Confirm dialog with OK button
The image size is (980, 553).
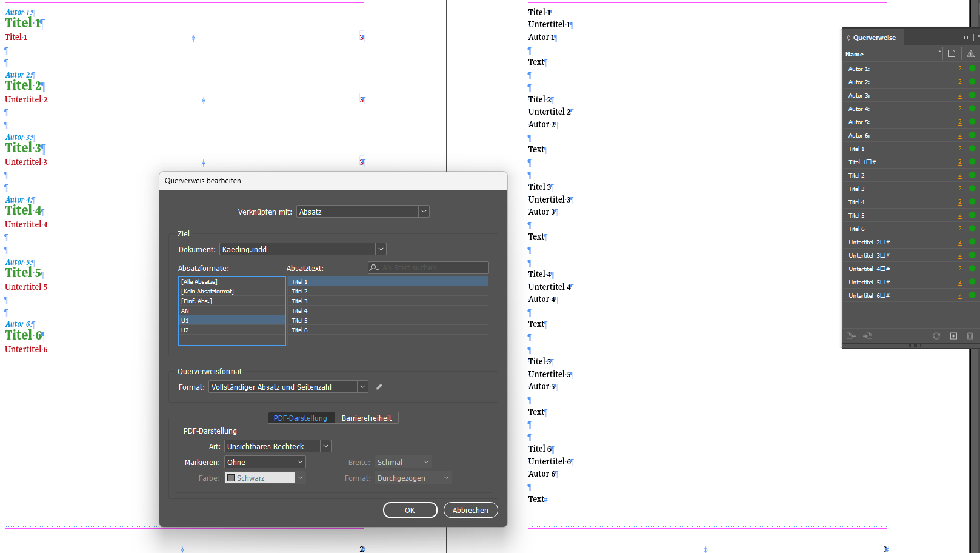(410, 510)
